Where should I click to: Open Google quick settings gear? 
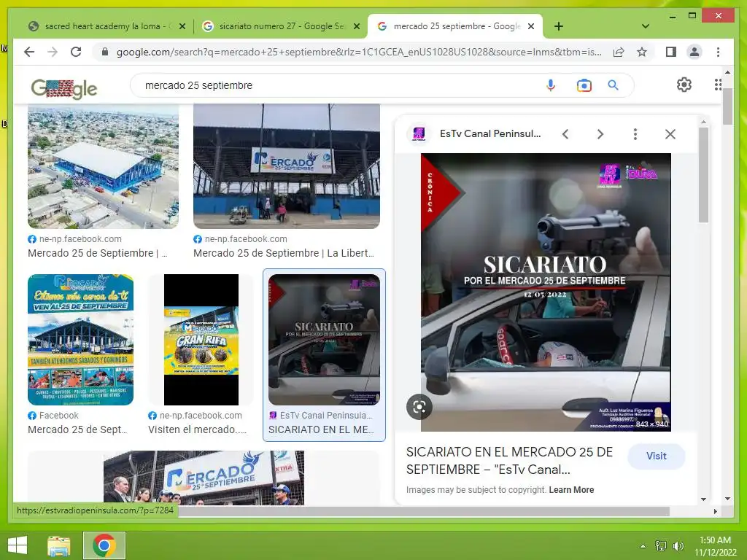coord(684,85)
